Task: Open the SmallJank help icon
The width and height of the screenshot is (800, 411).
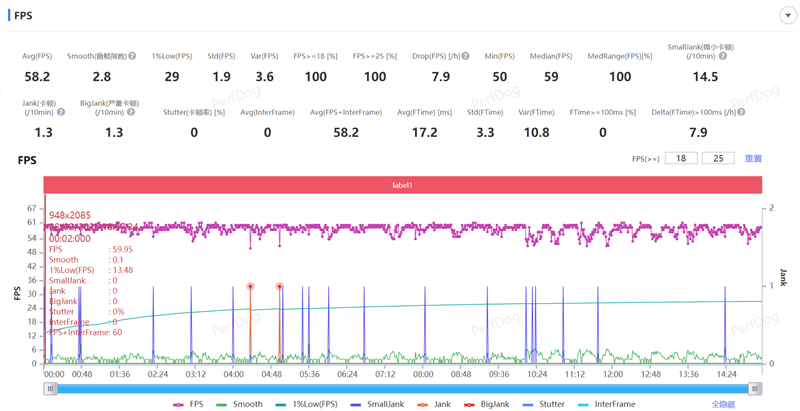Action: point(722,56)
